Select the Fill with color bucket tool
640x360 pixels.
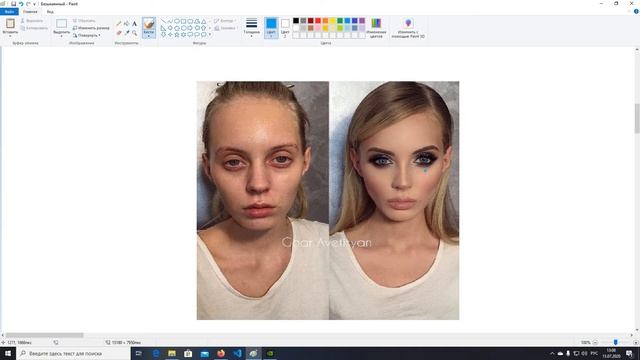click(127, 24)
